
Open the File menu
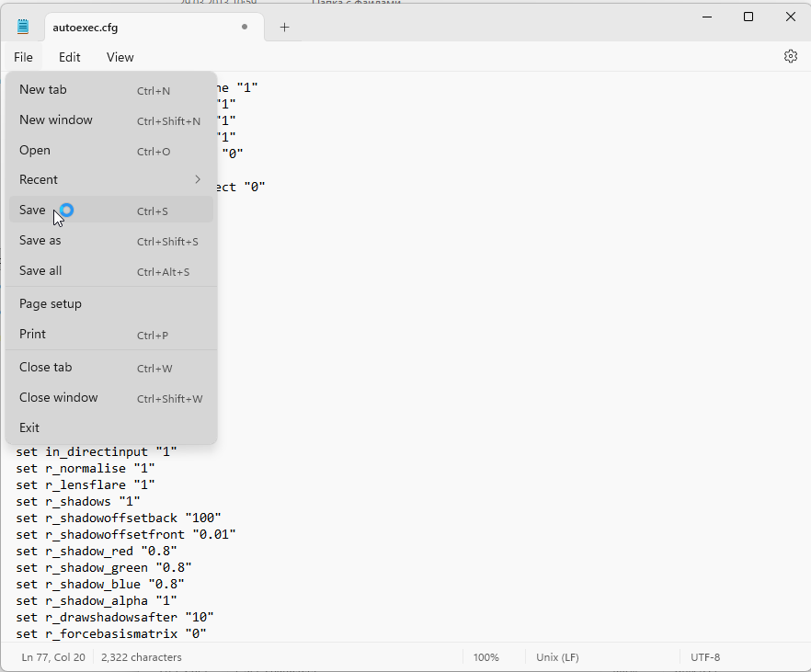click(x=23, y=57)
